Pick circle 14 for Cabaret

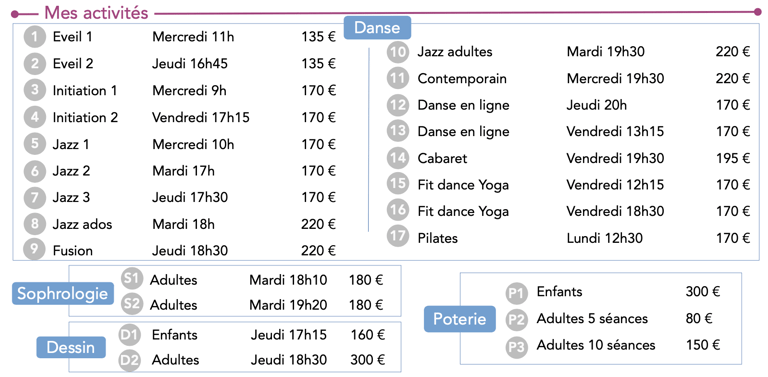(398, 158)
